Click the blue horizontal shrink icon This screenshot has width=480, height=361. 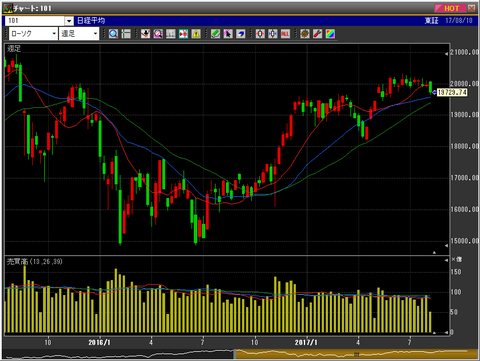point(273,34)
